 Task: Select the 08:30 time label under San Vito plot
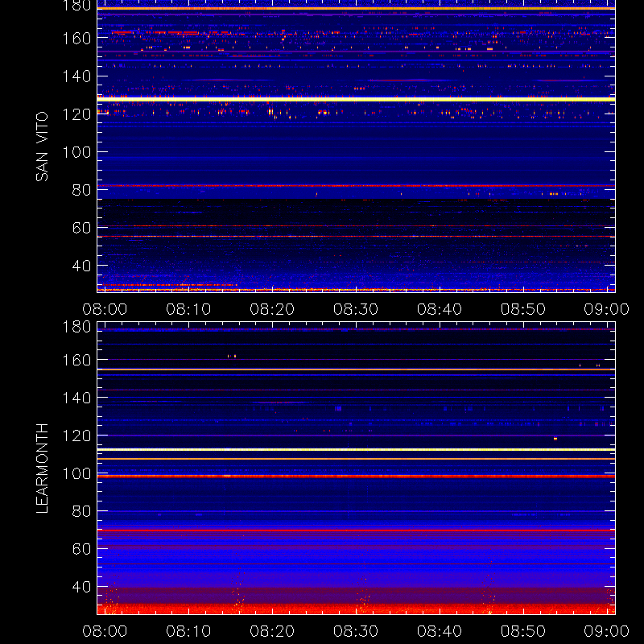[356, 309]
